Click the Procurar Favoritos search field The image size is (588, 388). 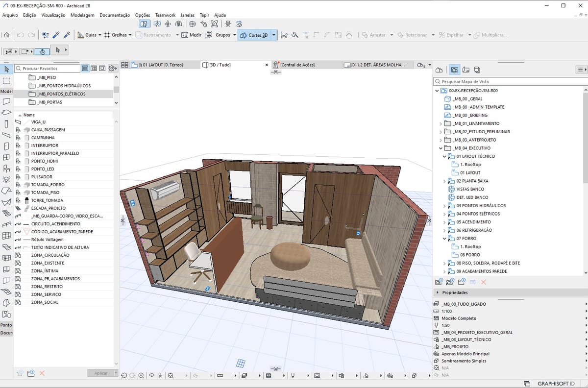47,69
